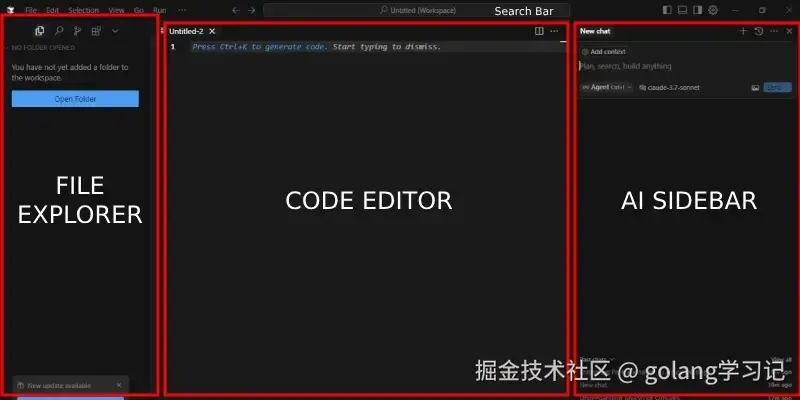Viewport: 800px width, 400px height.
Task: Open the Edit menu
Action: click(x=52, y=10)
